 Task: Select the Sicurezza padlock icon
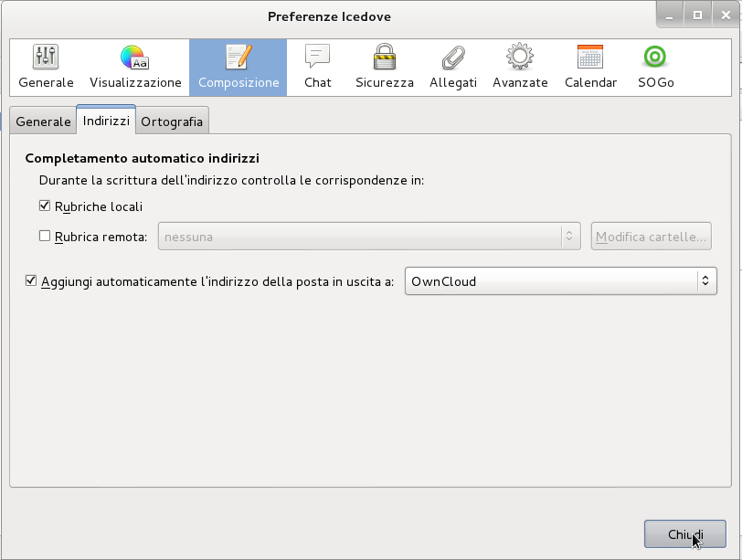384,58
